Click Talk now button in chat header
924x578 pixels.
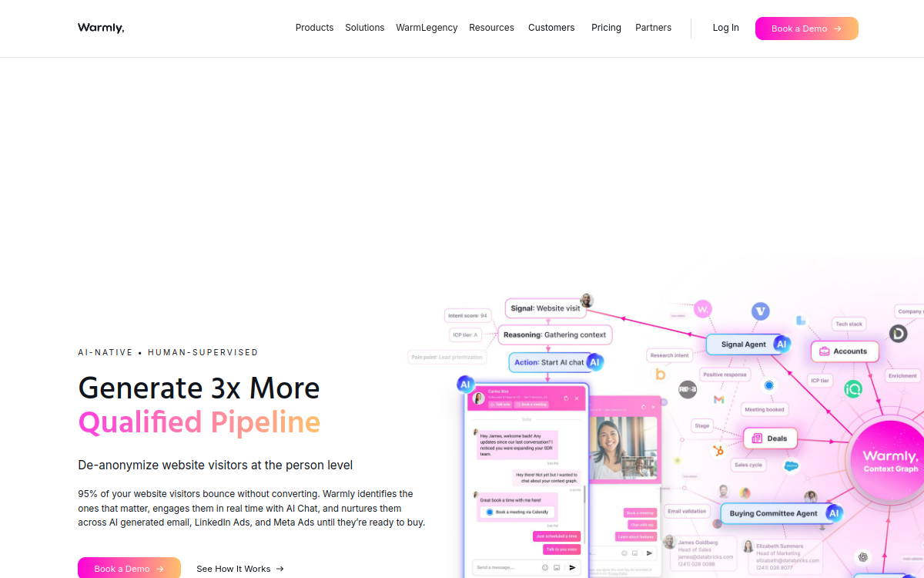click(x=500, y=405)
